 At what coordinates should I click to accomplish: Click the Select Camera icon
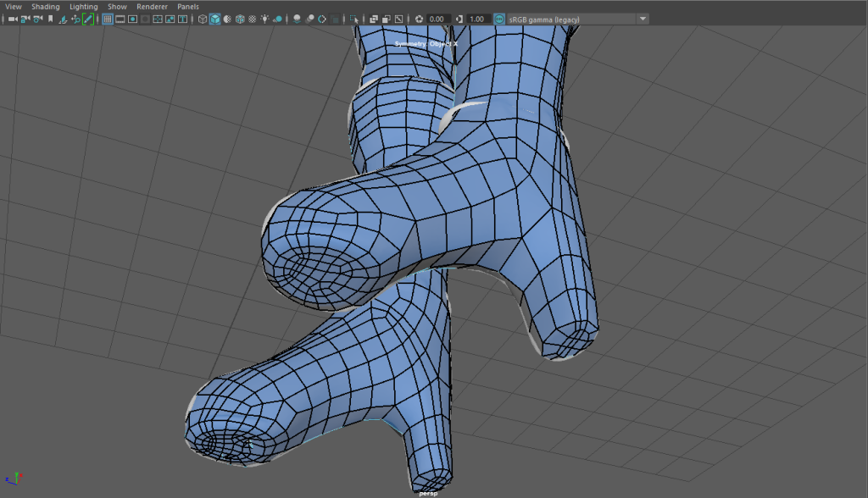[x=12, y=19]
